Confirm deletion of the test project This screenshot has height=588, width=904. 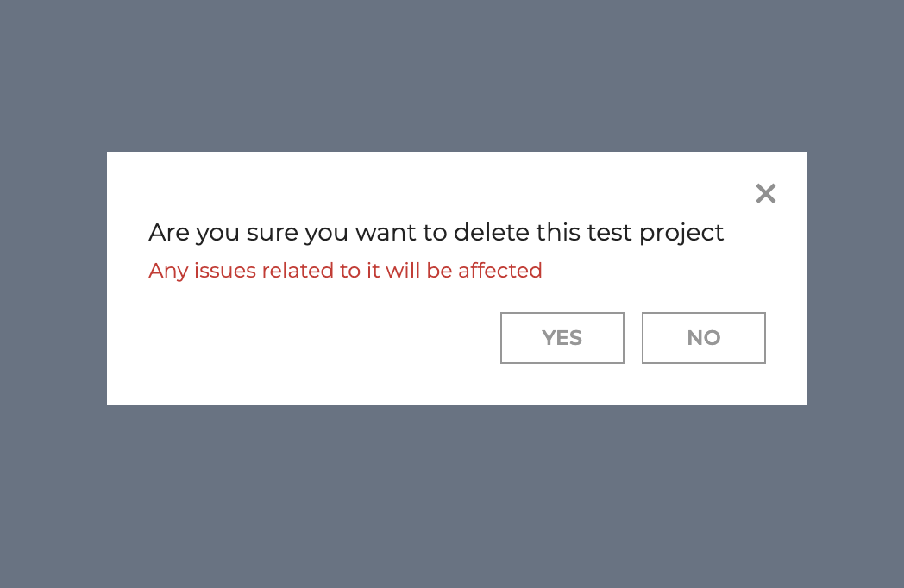tap(562, 338)
